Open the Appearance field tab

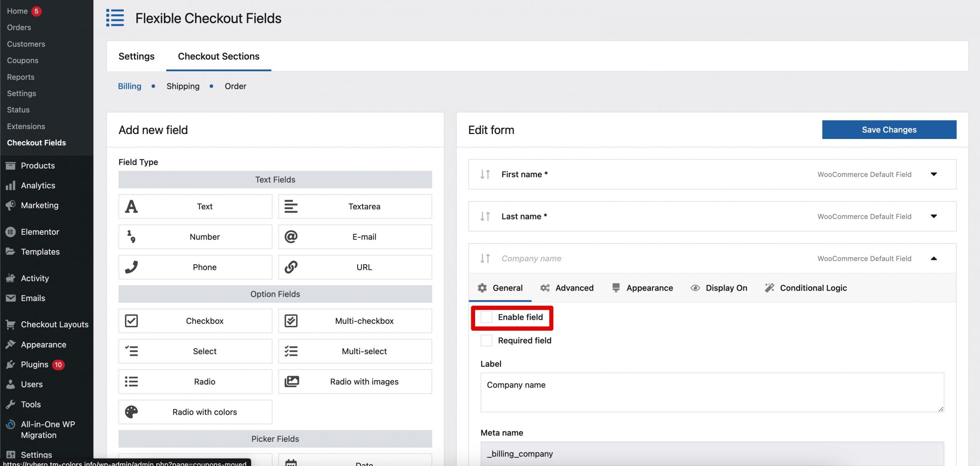pyautogui.click(x=642, y=288)
